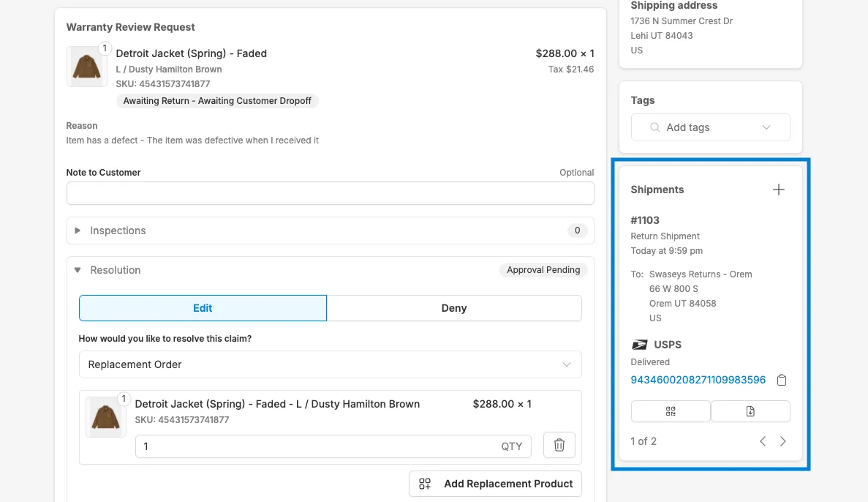Screen dimensions: 868x502
Task: Download the shipping label document
Action: [750, 411]
